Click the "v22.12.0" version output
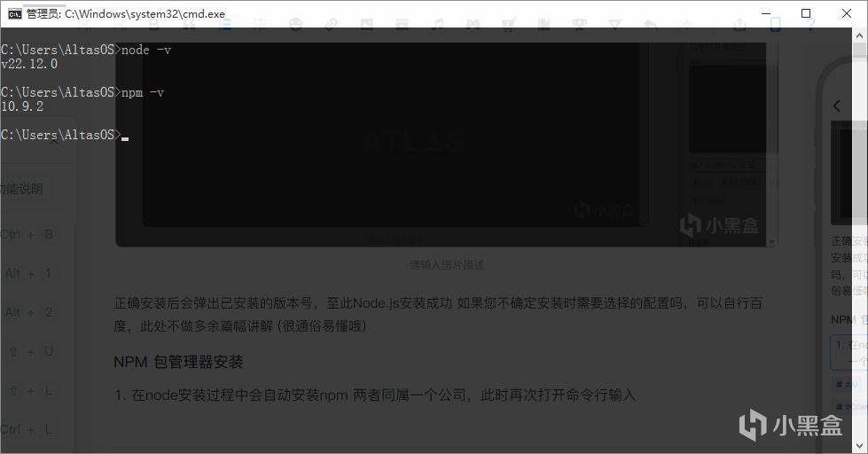868x454 pixels. (x=28, y=64)
